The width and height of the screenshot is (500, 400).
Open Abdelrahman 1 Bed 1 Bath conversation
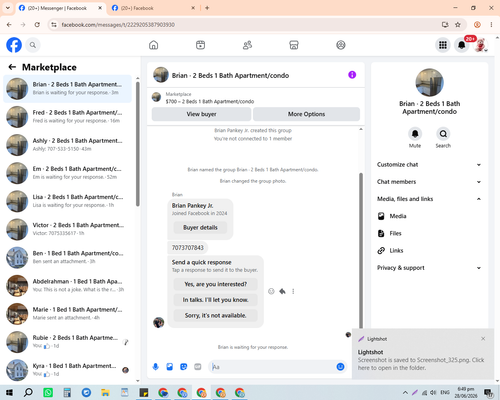click(68, 286)
